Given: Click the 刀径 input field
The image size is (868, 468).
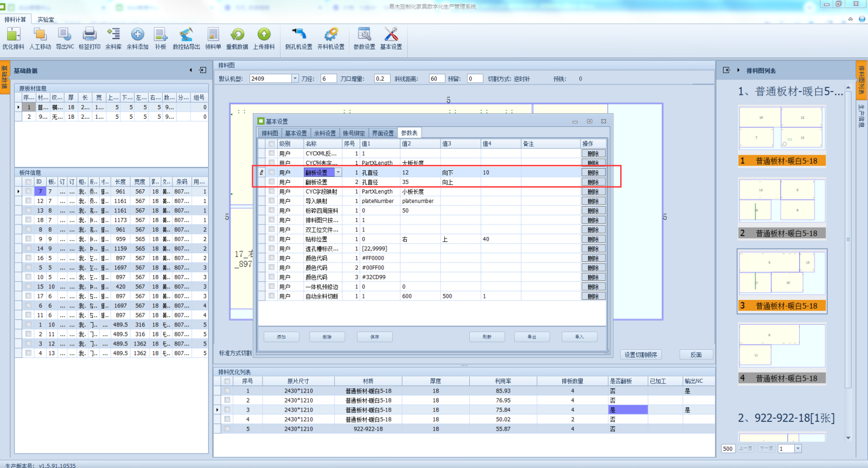Looking at the screenshot, I should pyautogui.click(x=328, y=79).
